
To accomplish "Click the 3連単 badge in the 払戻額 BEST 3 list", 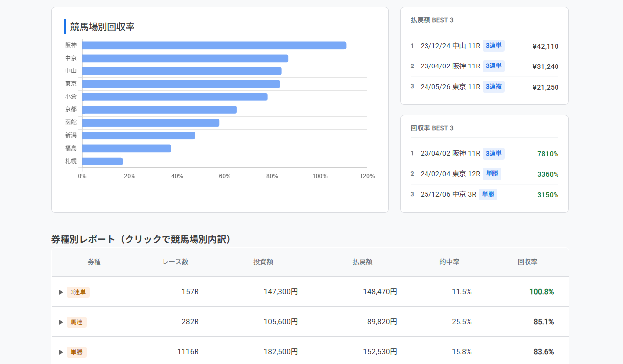I will [493, 46].
